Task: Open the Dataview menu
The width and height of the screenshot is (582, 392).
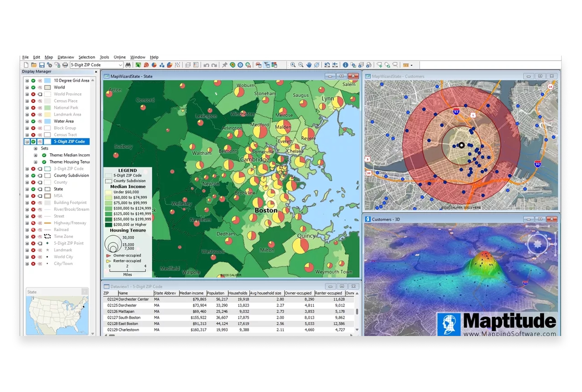Action: coord(66,57)
